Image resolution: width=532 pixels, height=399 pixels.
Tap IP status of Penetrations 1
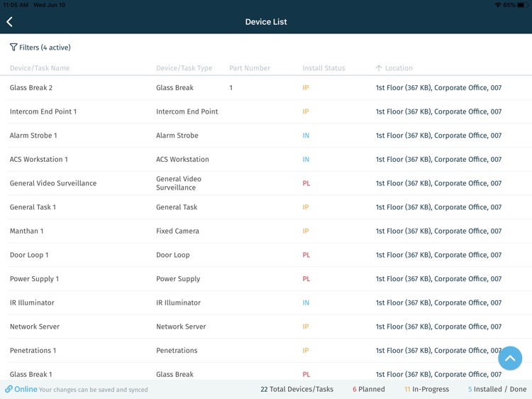306,351
